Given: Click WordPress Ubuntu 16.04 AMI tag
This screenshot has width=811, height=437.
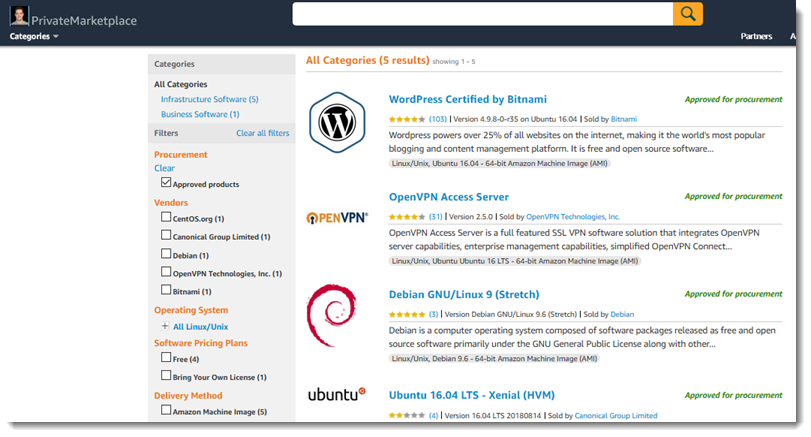Looking at the screenshot, I should [500, 163].
